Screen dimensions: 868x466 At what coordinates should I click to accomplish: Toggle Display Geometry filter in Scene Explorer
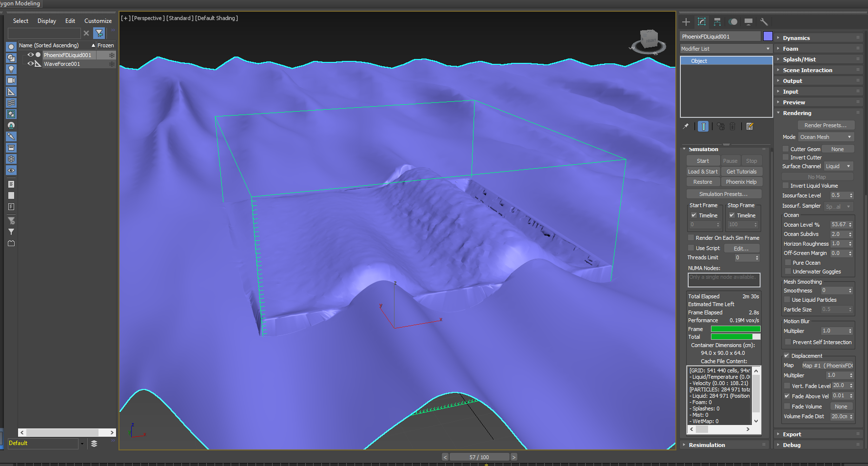tap(11, 47)
